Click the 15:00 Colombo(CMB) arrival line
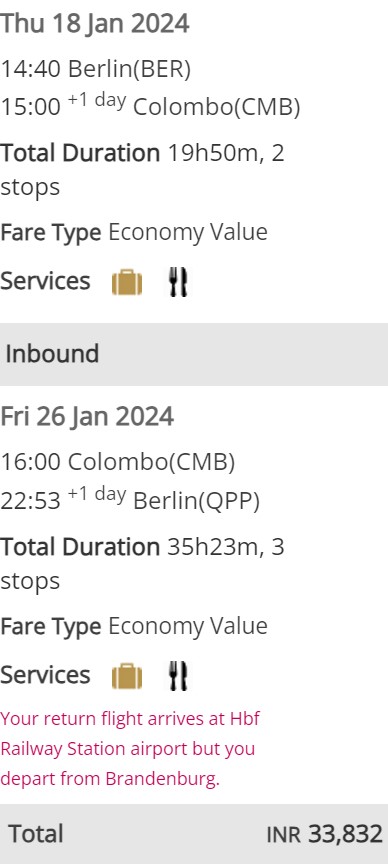The height and width of the screenshot is (864, 388). tap(150, 106)
